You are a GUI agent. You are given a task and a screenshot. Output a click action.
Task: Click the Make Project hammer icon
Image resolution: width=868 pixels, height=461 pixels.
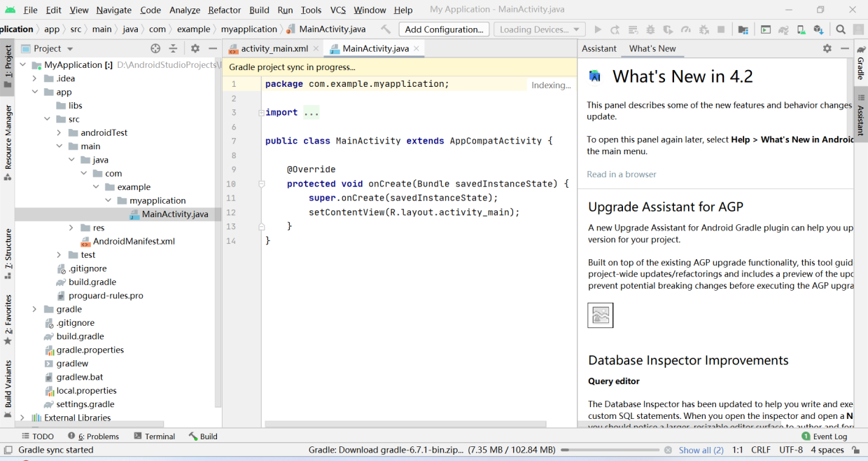[386, 29]
